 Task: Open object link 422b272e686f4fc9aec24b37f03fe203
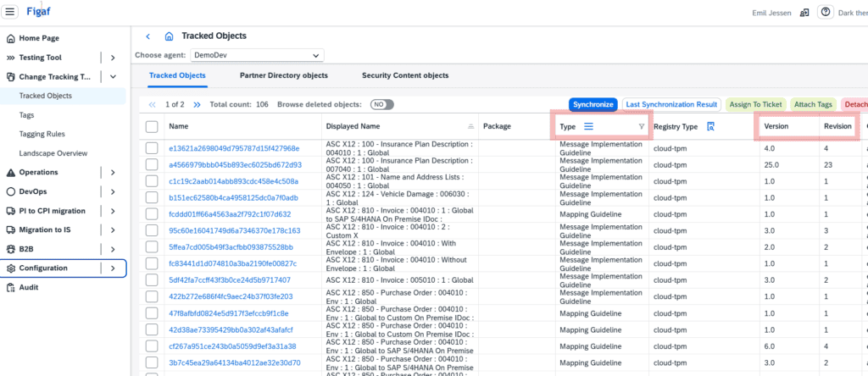tap(231, 297)
